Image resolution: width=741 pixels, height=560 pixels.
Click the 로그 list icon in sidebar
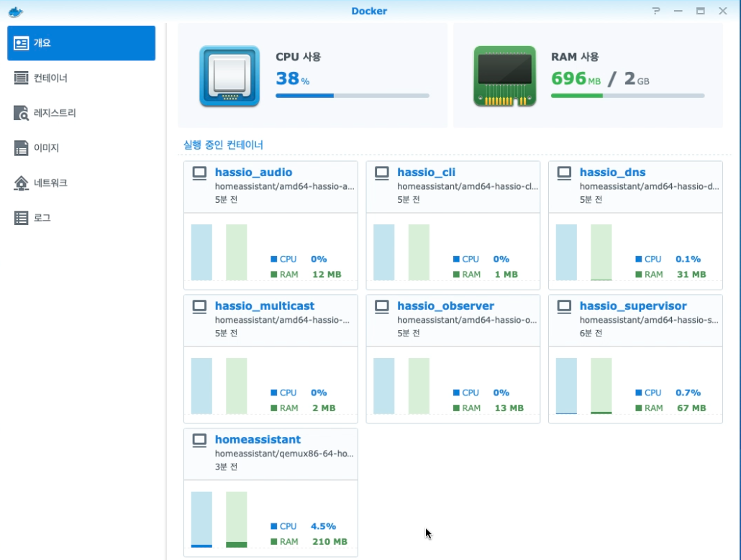(x=22, y=218)
